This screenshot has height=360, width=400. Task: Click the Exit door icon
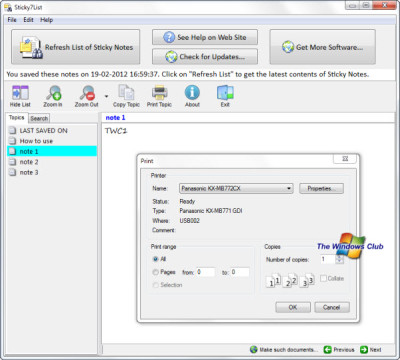coord(225,93)
